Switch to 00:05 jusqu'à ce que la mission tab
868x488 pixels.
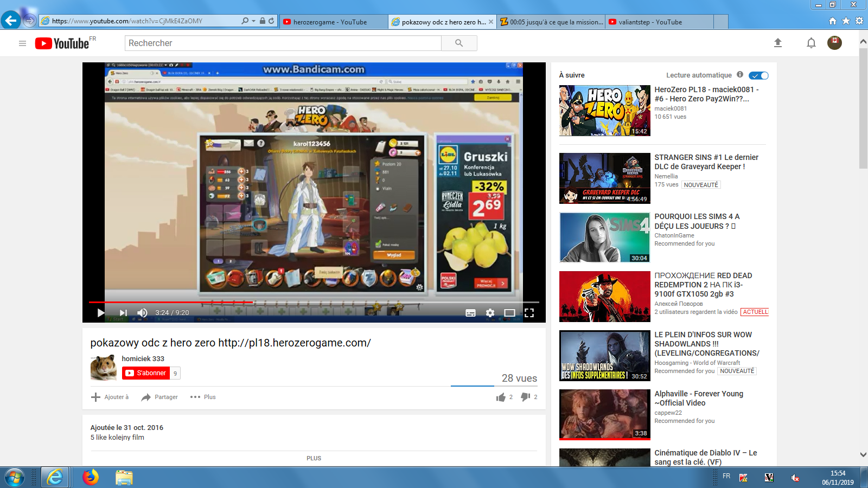point(551,22)
